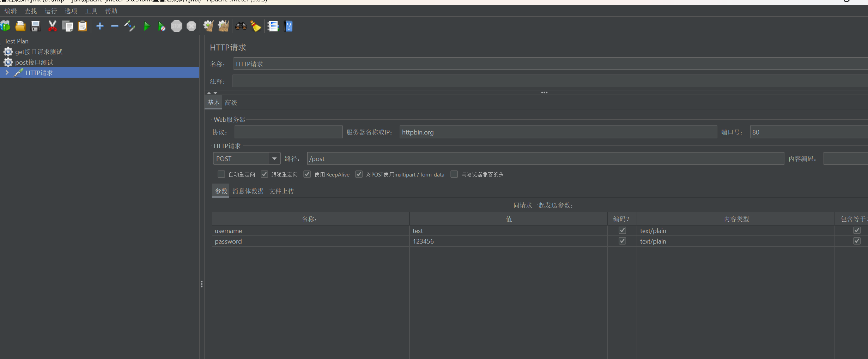Click the 路径 field containing /post

pyautogui.click(x=546, y=158)
